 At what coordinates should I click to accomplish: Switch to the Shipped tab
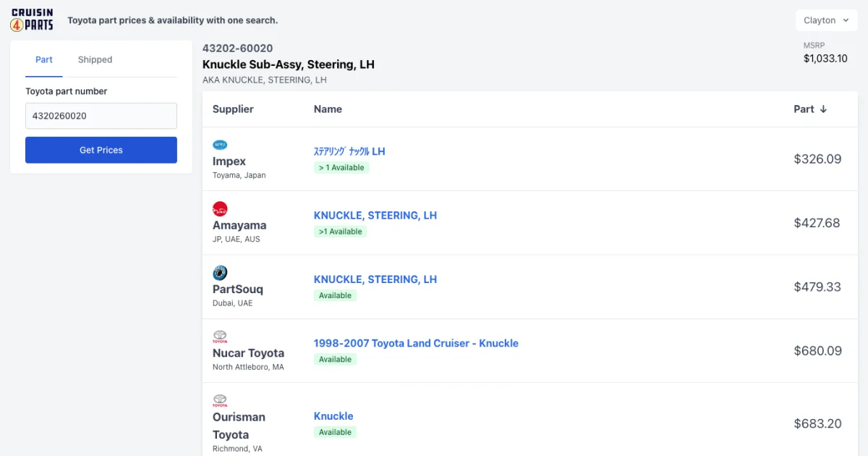pos(95,59)
